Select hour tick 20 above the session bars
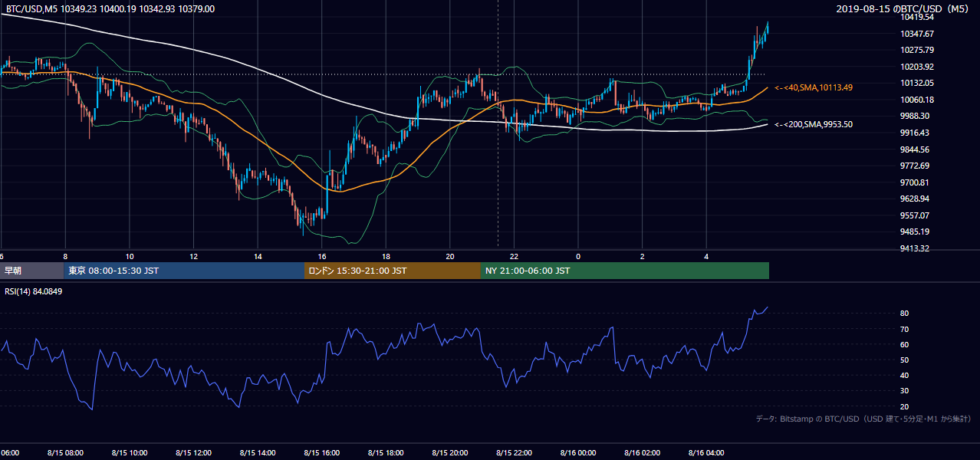Image resolution: width=980 pixels, height=460 pixels. point(450,256)
